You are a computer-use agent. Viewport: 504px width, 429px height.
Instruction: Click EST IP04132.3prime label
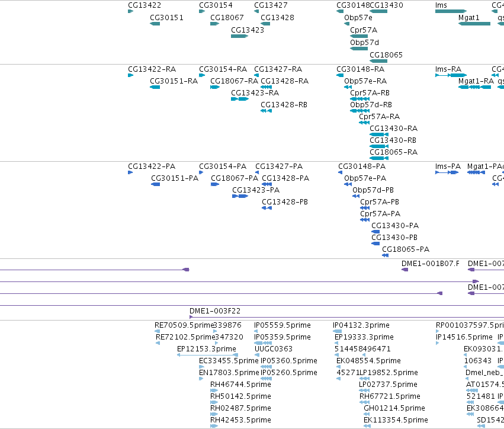click(x=361, y=325)
